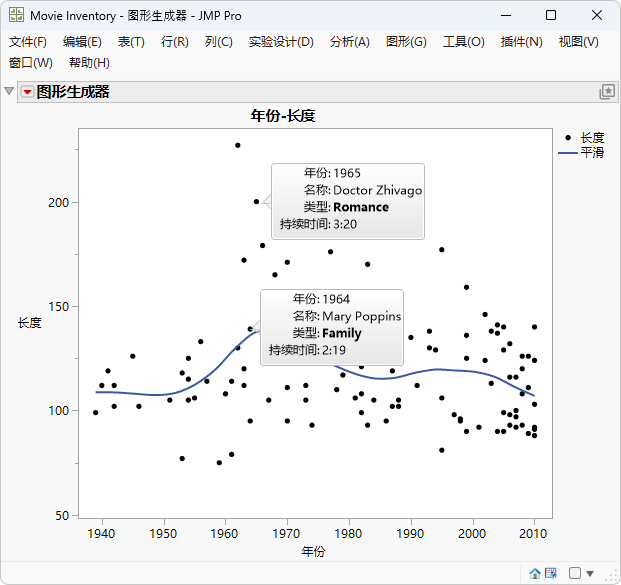Click the Doctor Zhivago data point
The height and width of the screenshot is (585, 621).
pos(256,202)
